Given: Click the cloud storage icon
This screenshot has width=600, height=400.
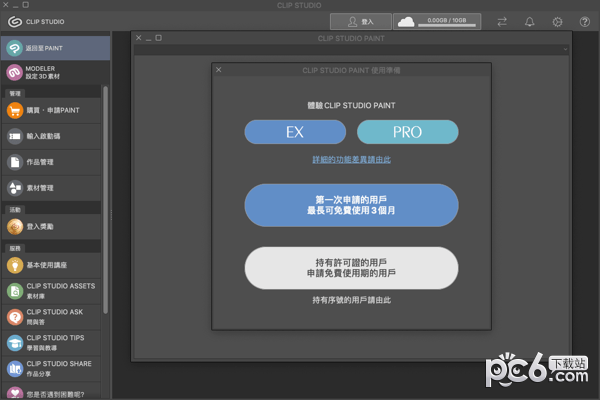Looking at the screenshot, I should point(406,22).
